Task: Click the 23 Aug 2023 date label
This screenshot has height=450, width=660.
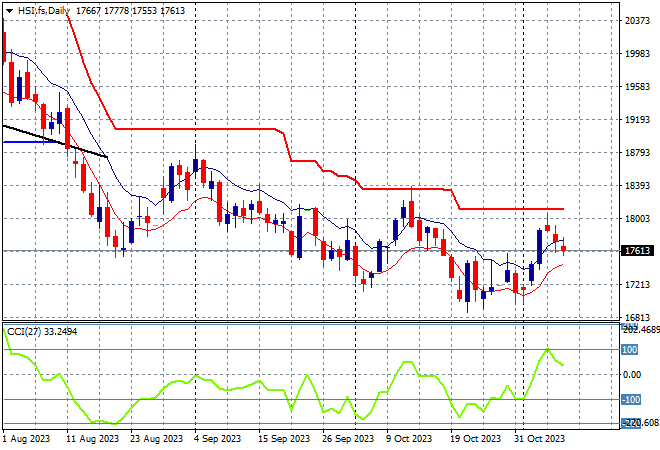Action: (157, 439)
